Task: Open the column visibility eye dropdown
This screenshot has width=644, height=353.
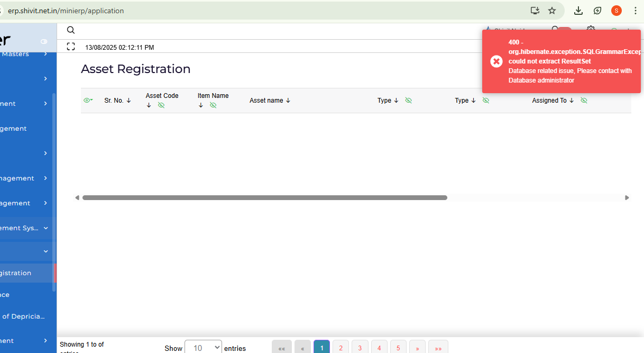Action: 88,101
